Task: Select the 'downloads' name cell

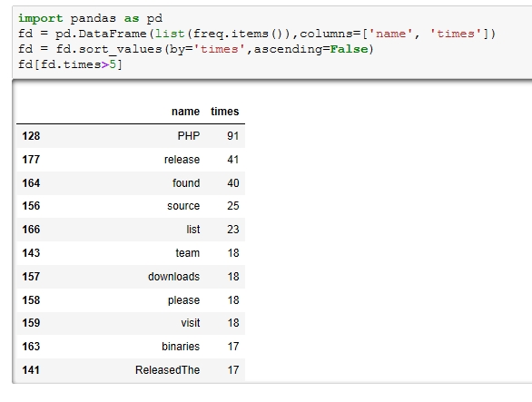Action: pos(173,277)
